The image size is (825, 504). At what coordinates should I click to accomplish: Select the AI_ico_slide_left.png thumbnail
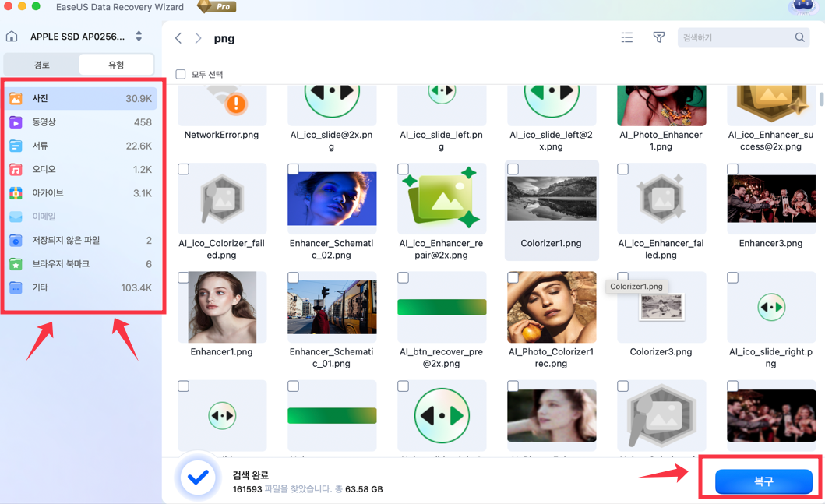442,105
